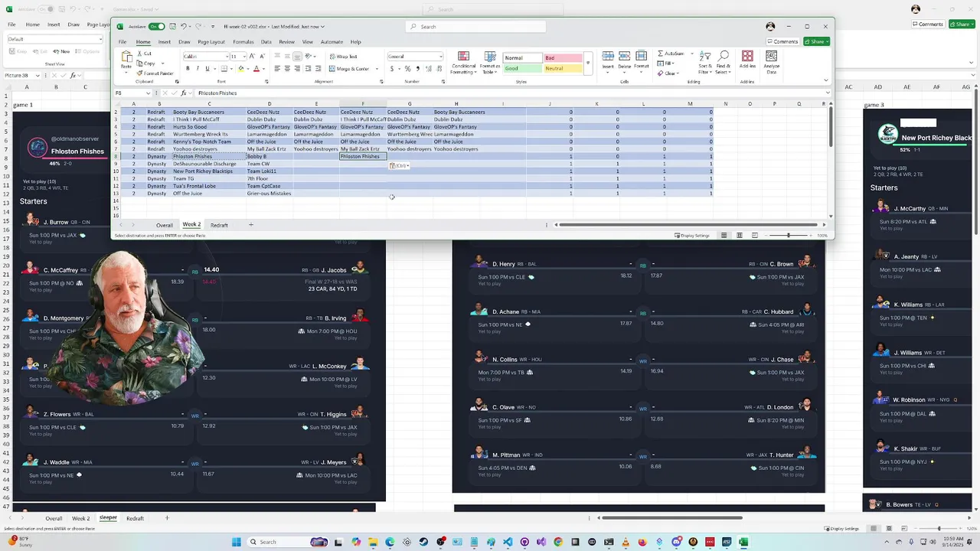Click the Percent Style icon
This screenshot has height=551, width=980.
407,69
